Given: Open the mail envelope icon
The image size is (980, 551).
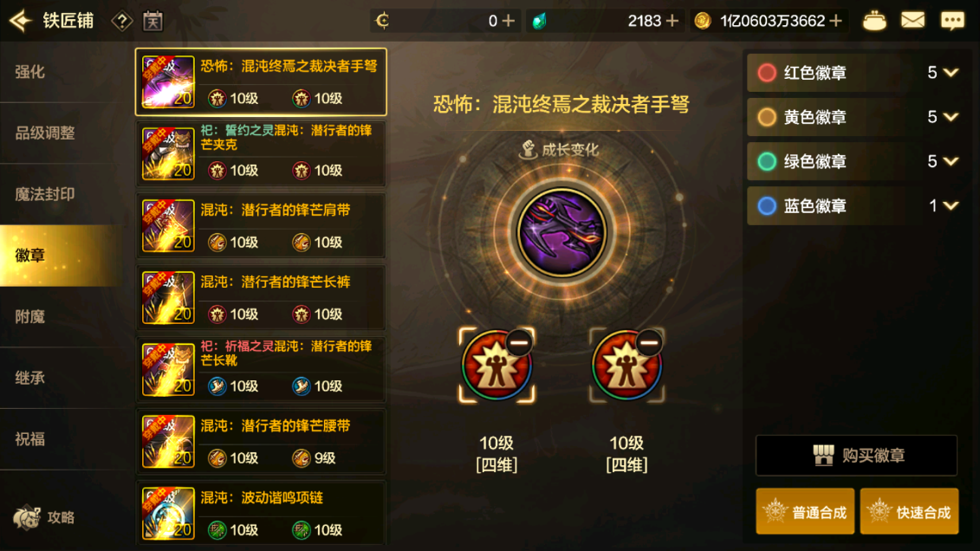Looking at the screenshot, I should [x=912, y=21].
